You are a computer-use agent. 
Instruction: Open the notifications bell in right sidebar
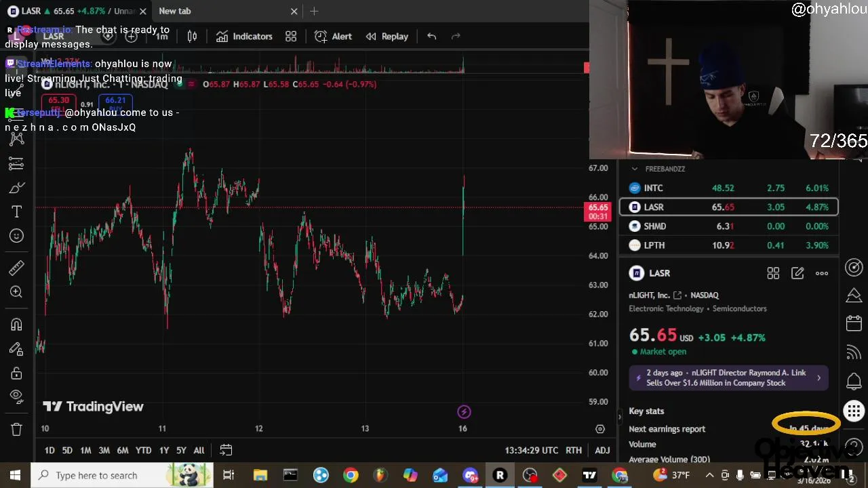coord(854,381)
